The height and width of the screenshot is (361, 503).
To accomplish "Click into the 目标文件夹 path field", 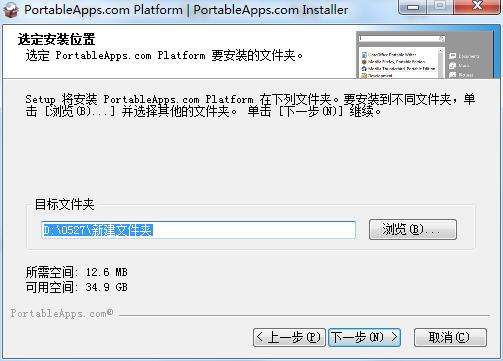I will (x=199, y=230).
